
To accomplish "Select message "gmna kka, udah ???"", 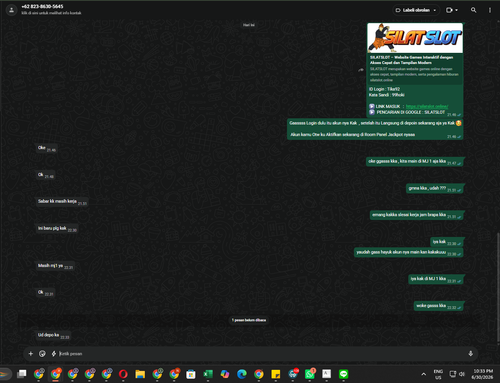I will [435, 189].
